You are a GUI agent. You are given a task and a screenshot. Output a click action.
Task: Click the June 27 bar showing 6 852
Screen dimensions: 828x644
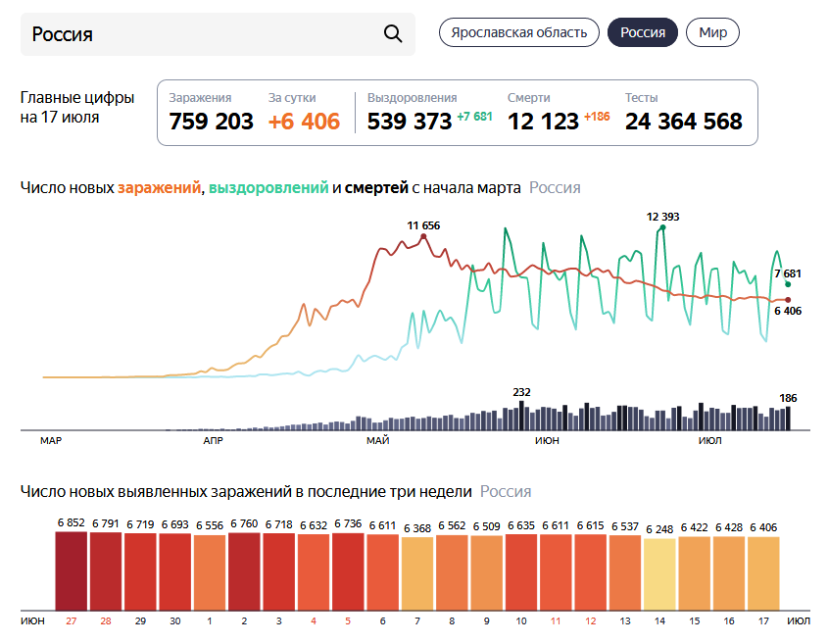click(x=71, y=571)
